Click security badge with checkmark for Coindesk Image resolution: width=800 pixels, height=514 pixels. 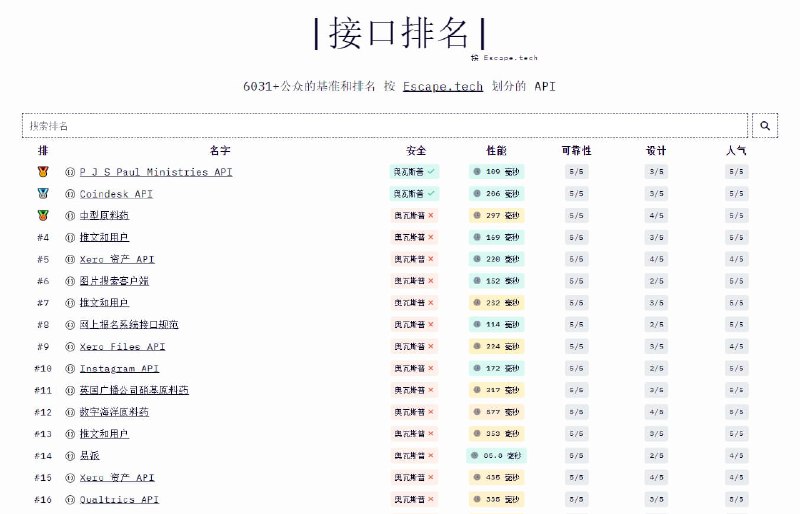[x=414, y=194]
